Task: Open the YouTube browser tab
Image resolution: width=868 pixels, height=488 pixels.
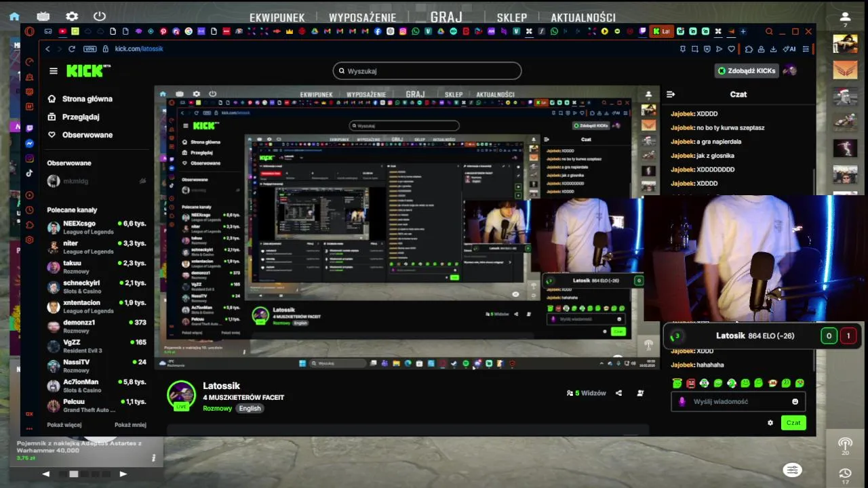Action: [x=62, y=31]
